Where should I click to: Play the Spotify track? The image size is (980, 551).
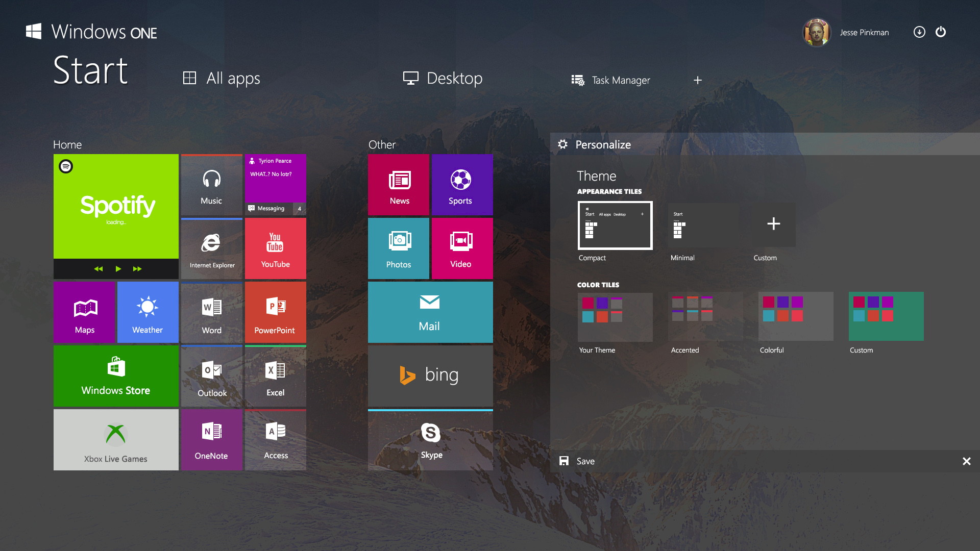pos(118,269)
